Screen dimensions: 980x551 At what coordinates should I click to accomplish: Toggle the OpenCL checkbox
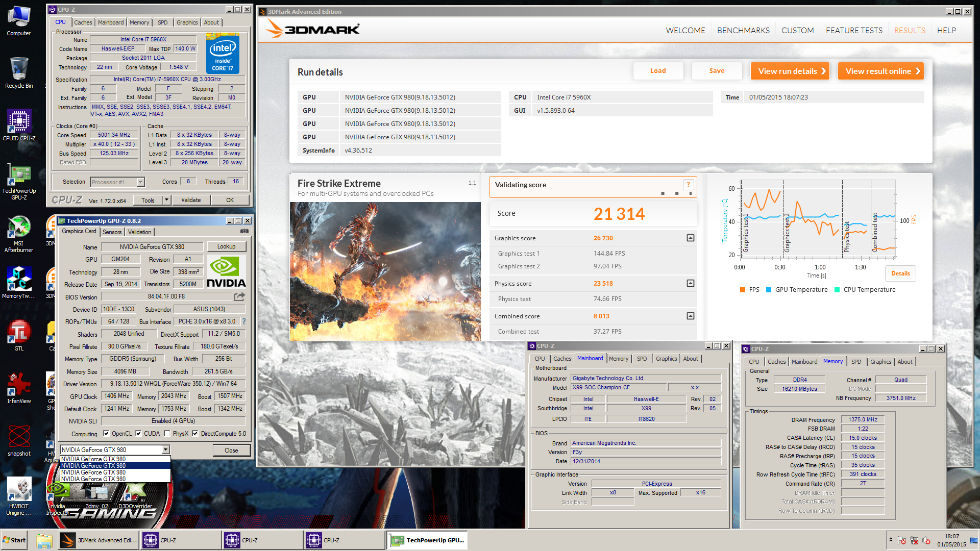click(x=106, y=434)
